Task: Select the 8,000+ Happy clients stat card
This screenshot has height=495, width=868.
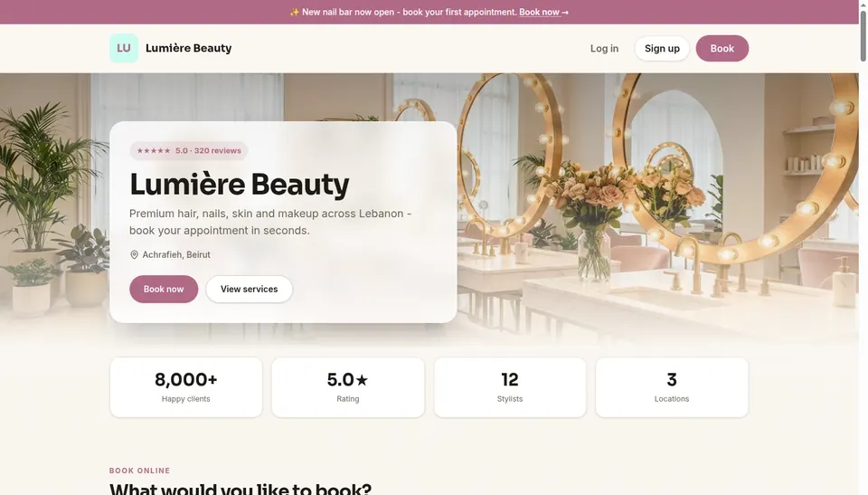Action: (x=186, y=387)
